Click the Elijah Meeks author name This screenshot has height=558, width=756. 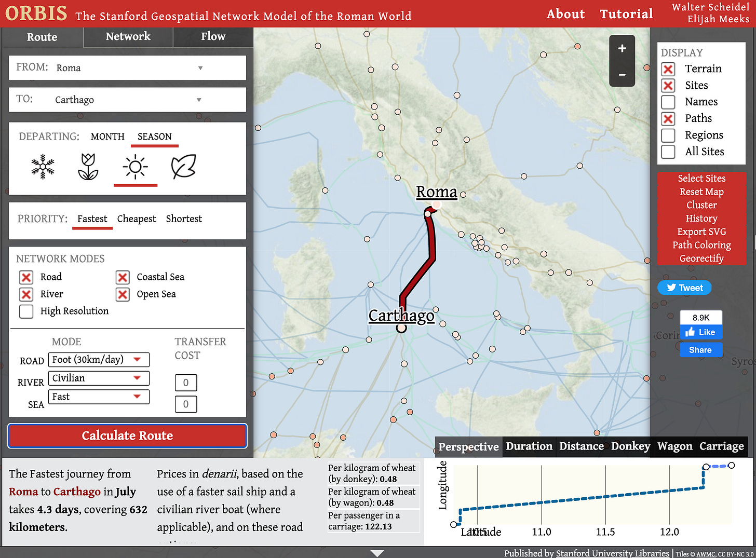click(x=718, y=19)
